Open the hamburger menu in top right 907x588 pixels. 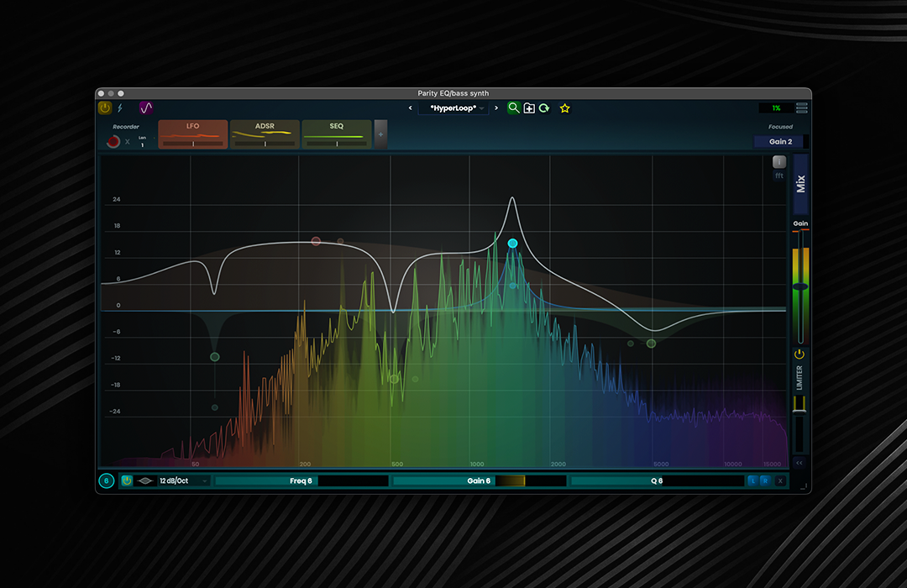point(802,108)
